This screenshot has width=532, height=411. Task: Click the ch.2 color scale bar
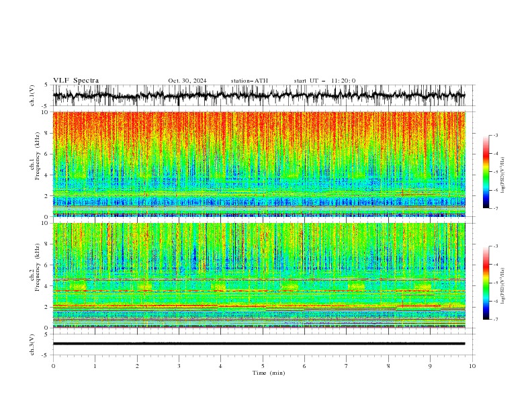(486, 283)
